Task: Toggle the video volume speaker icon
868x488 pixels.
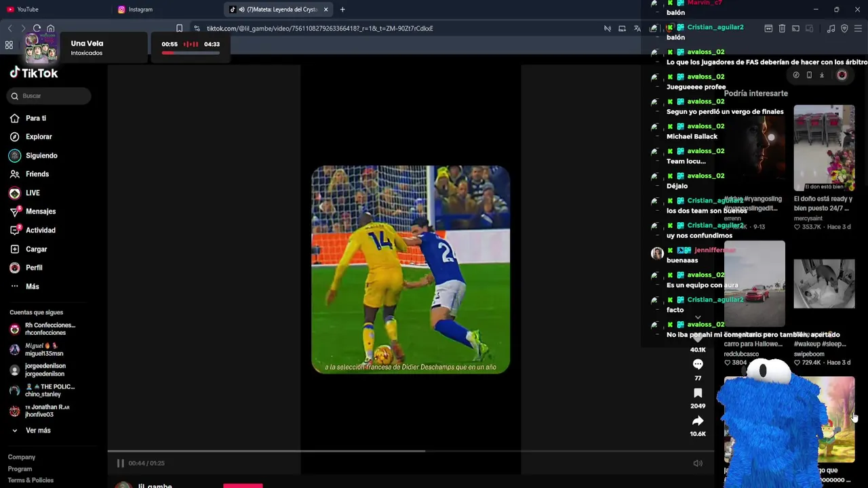Action: pos(698,463)
